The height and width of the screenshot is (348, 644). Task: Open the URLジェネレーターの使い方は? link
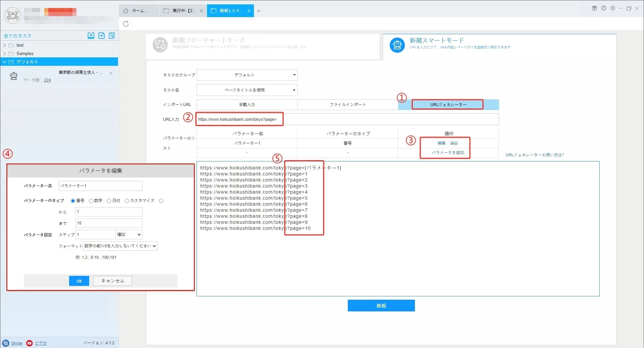[535, 155]
